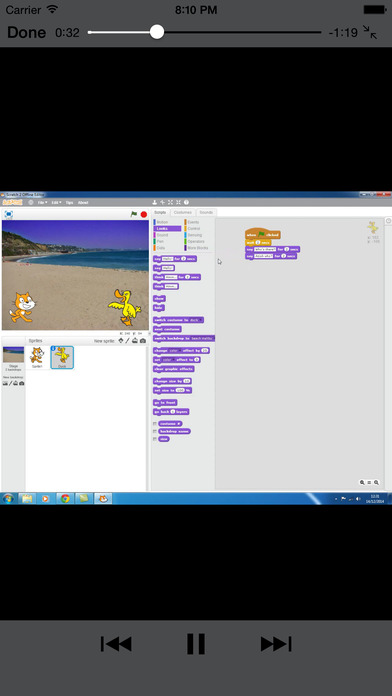Open the language globe menu in Scratch
This screenshot has height=696, width=392.
pyautogui.click(x=31, y=202)
